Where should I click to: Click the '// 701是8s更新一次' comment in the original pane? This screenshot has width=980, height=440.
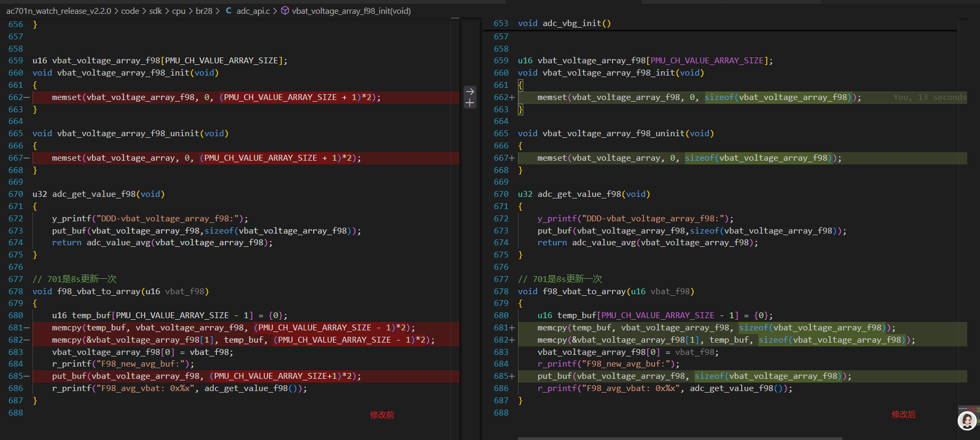[x=74, y=279]
